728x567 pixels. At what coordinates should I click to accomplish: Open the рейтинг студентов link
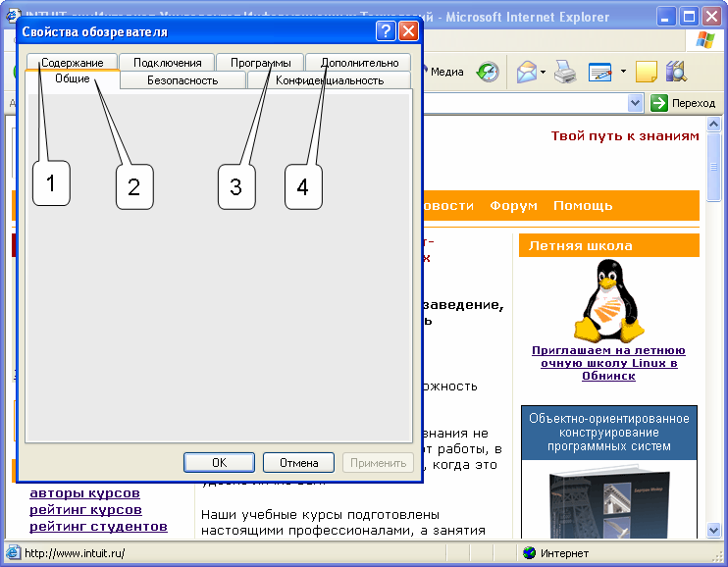[x=98, y=527]
